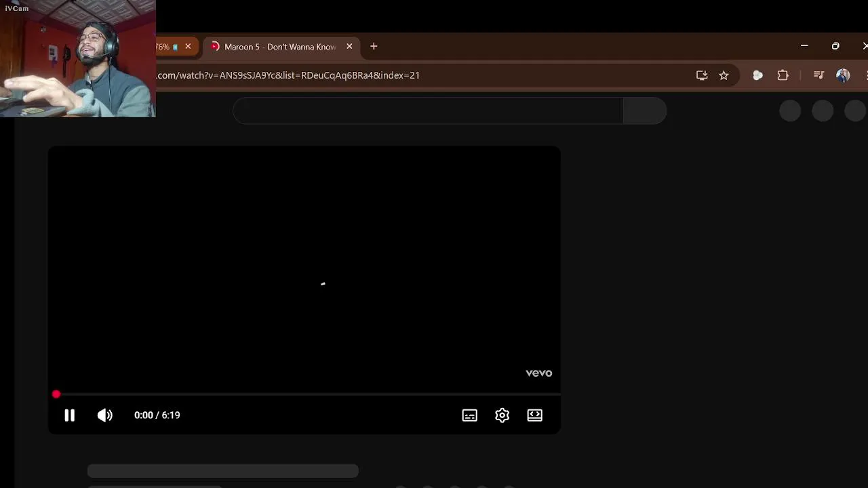
Task: Click the pinned extension icon beside the address bar
Action: 757,75
